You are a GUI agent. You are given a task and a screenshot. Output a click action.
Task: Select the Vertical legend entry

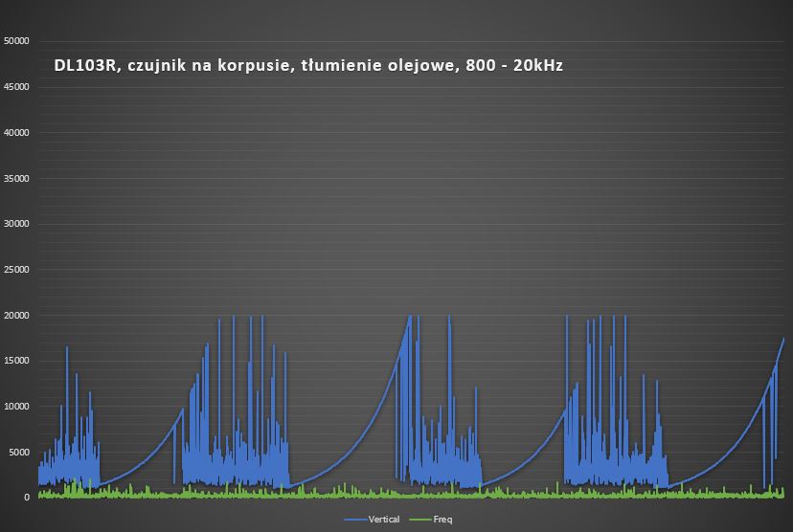point(373,520)
